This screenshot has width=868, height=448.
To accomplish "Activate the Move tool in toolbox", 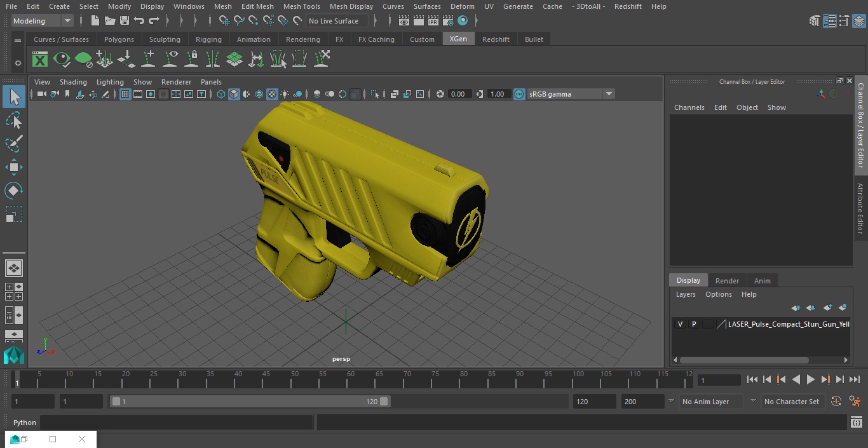I will coord(14,168).
